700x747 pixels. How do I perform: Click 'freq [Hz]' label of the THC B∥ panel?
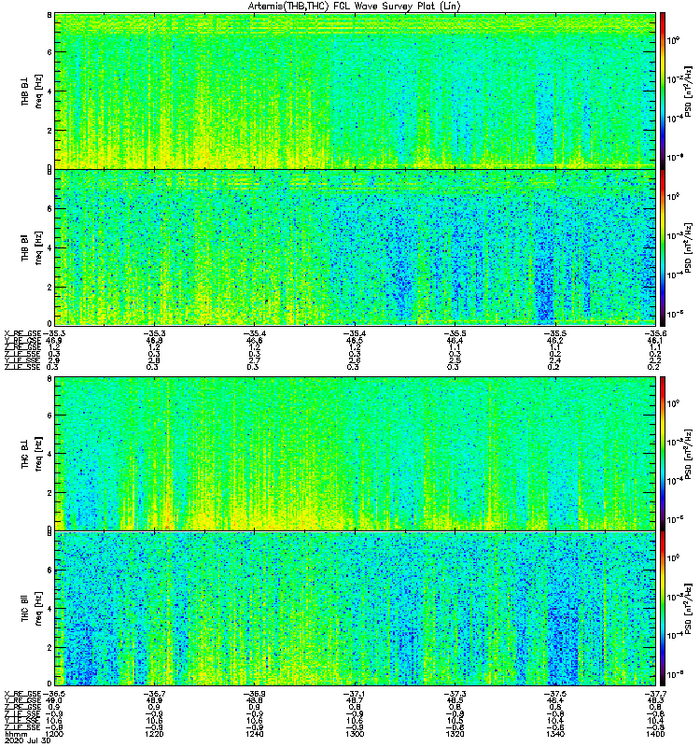coord(39,609)
